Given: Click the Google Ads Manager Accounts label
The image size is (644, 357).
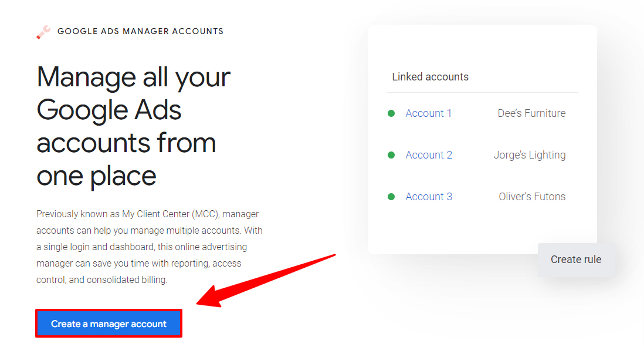Looking at the screenshot, I should point(140,31).
